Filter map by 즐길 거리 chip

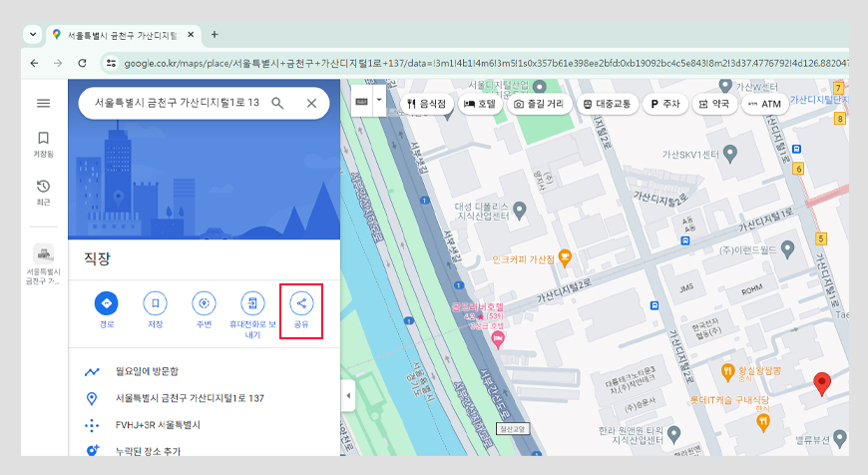click(x=539, y=104)
